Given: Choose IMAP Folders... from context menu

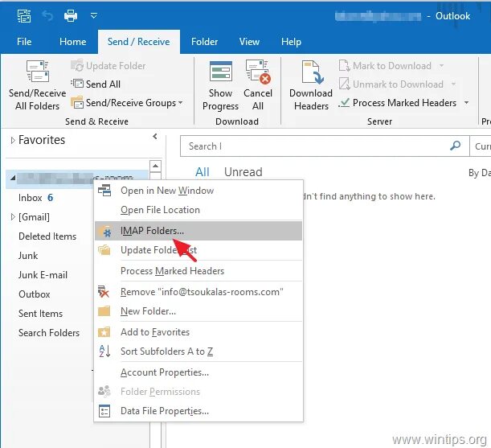Looking at the screenshot, I should [198, 231].
